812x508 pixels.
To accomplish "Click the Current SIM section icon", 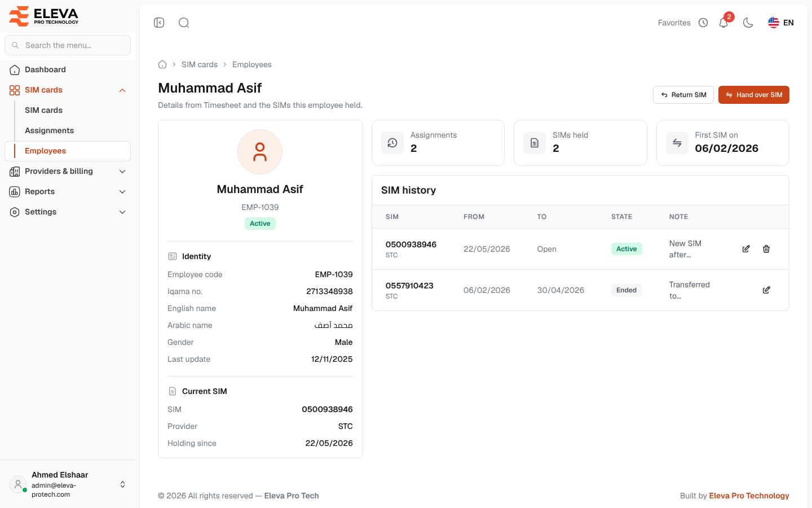I will (173, 391).
